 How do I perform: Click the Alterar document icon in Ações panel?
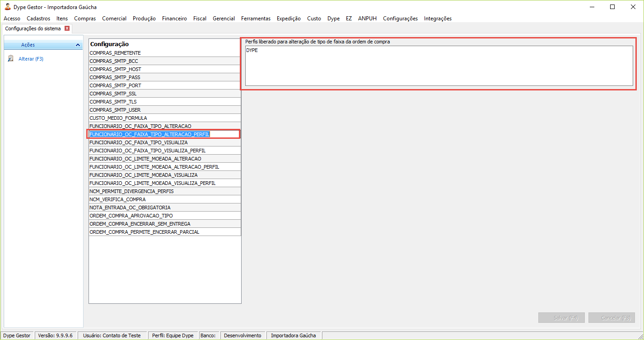click(11, 59)
